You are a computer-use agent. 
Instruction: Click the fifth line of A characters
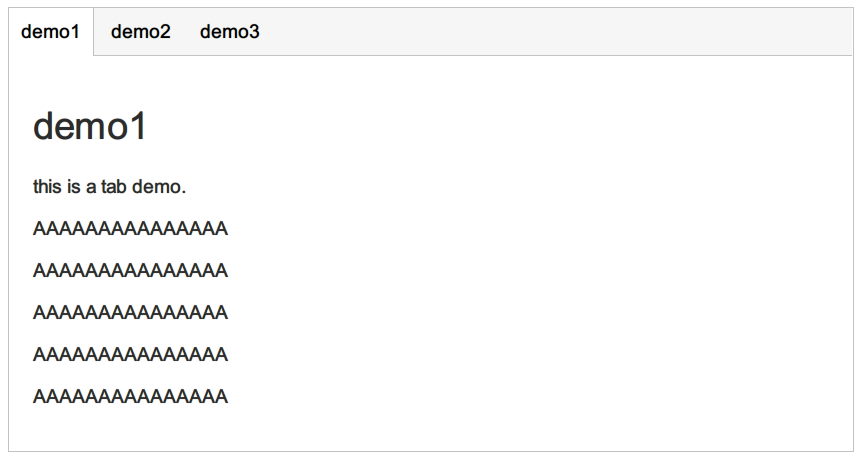click(x=130, y=397)
